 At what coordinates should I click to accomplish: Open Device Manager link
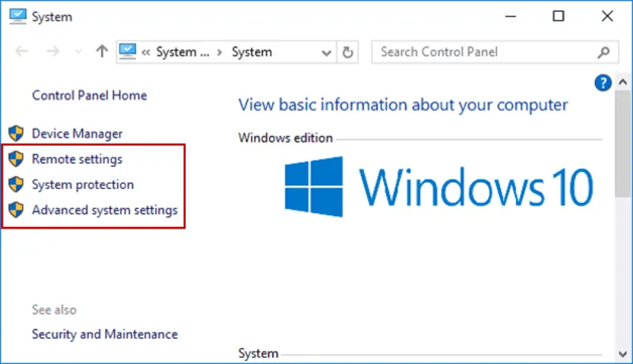click(x=77, y=134)
